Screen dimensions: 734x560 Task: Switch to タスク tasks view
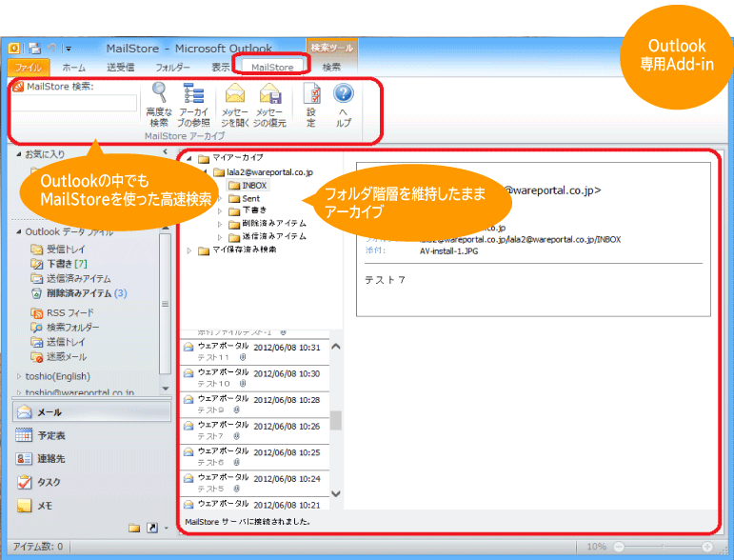[91, 482]
